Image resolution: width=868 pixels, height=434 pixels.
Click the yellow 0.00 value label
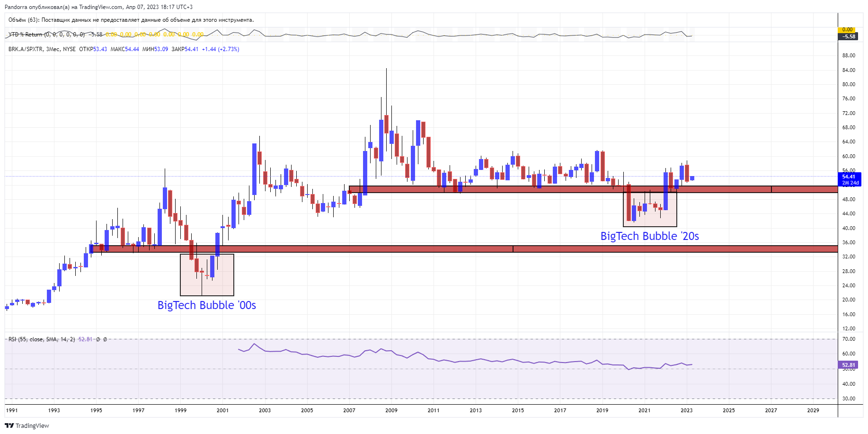click(847, 29)
